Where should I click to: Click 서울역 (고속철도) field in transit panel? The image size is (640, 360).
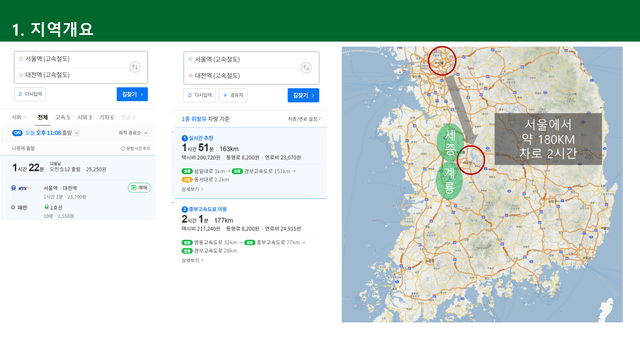[73, 59]
